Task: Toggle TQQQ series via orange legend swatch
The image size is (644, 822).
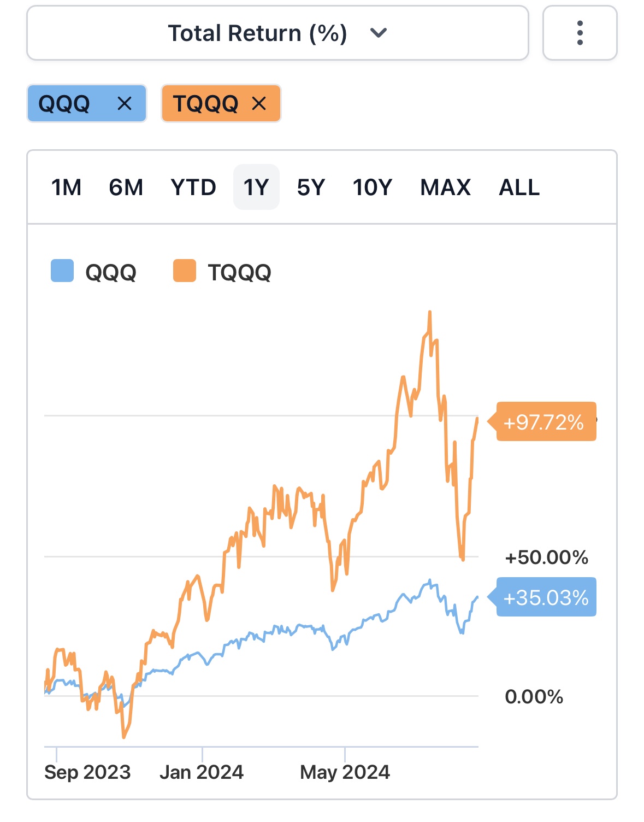Action: pyautogui.click(x=185, y=271)
